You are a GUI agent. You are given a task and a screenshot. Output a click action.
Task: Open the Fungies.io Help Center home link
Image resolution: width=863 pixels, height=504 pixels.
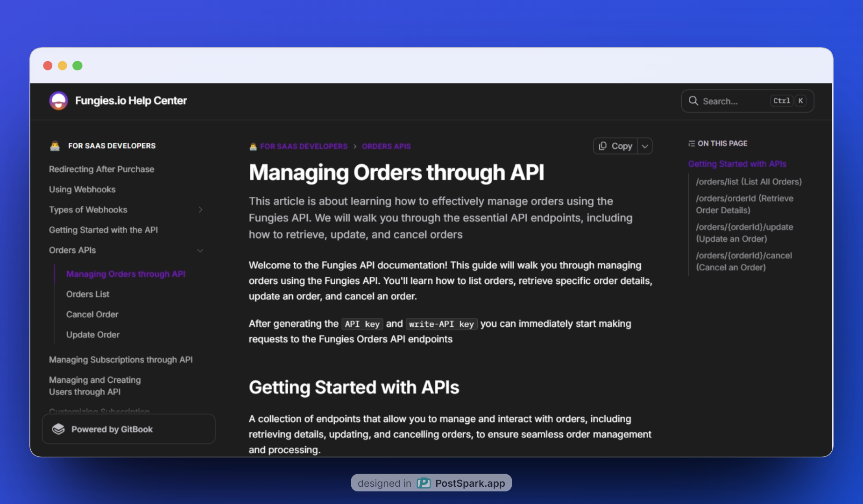(x=118, y=101)
